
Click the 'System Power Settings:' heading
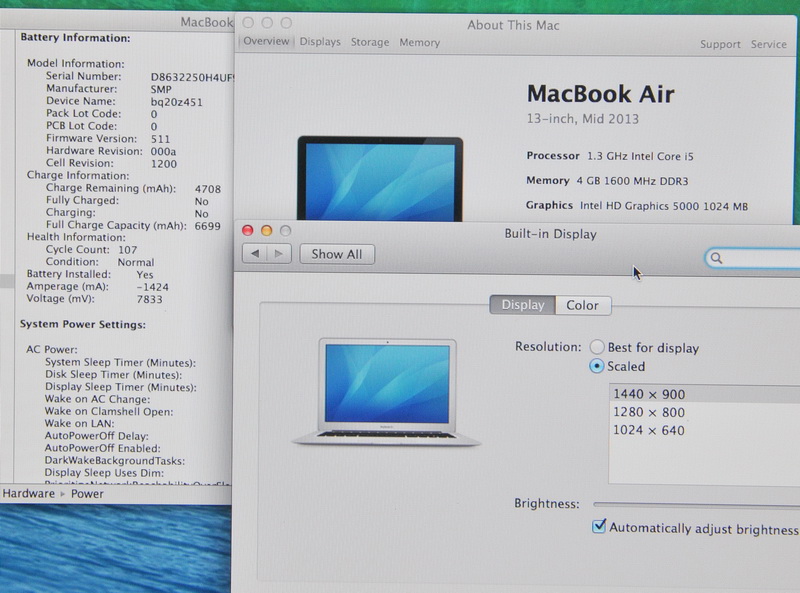coord(83,325)
